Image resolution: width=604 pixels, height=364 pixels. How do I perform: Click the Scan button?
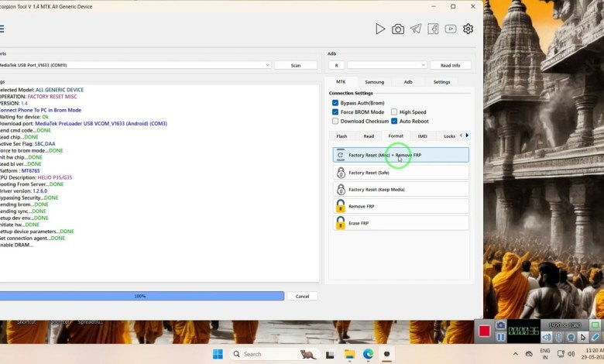(x=296, y=65)
